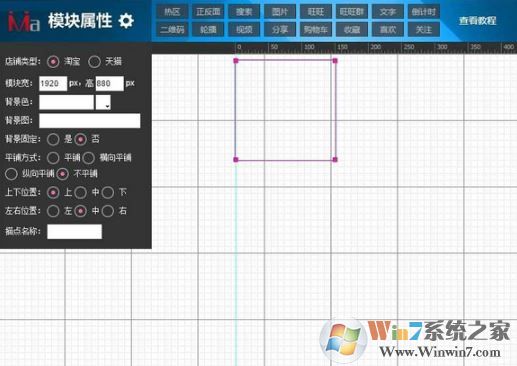Screen dimensions: 517x366
Task: Insert a 正反面 flip element
Action: pyautogui.click(x=208, y=12)
